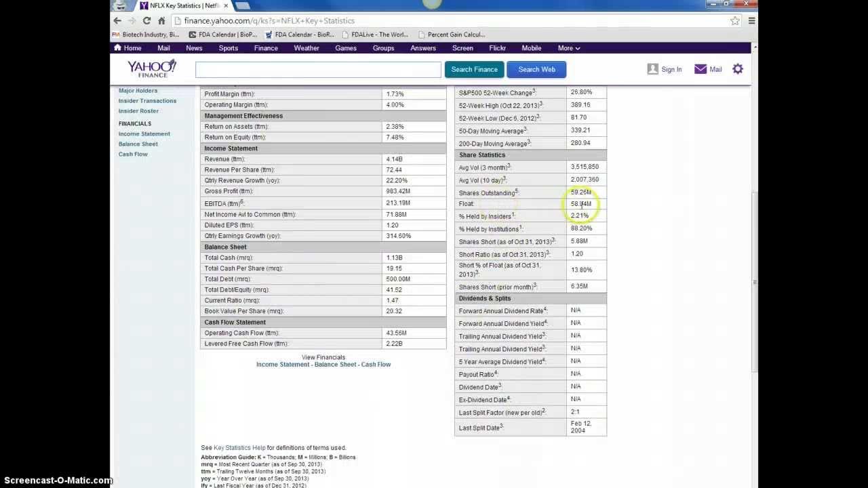The width and height of the screenshot is (868, 488).
Task: Open sidebar Cash Flow link
Action: 133,154
